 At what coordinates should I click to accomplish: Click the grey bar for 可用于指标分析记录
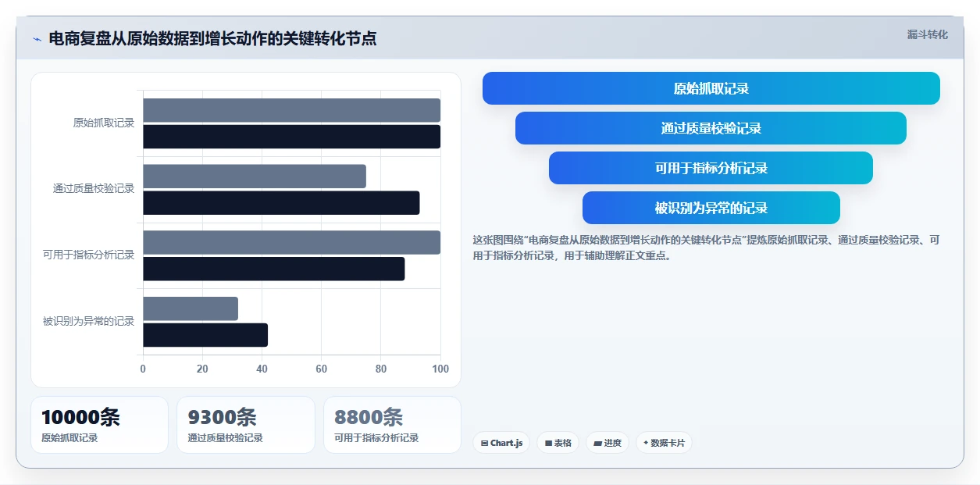point(291,242)
